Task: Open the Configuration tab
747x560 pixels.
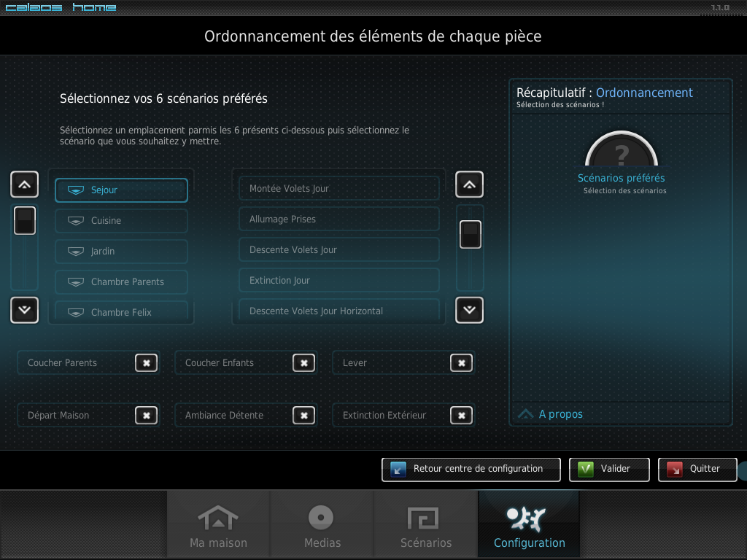Action: pyautogui.click(x=530, y=524)
